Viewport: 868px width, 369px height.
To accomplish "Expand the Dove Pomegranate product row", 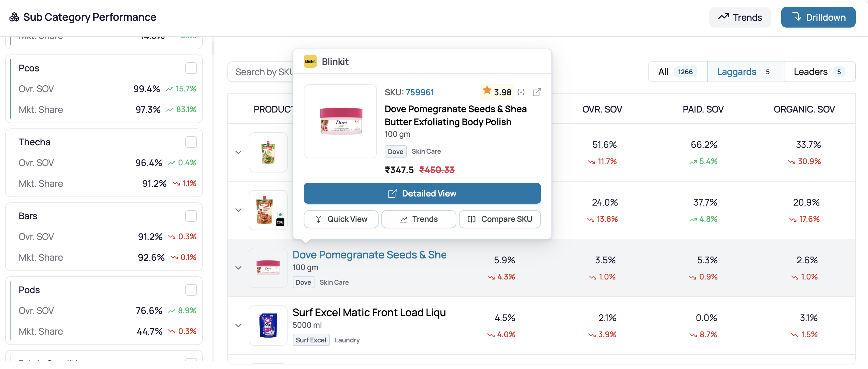I will click(x=239, y=268).
